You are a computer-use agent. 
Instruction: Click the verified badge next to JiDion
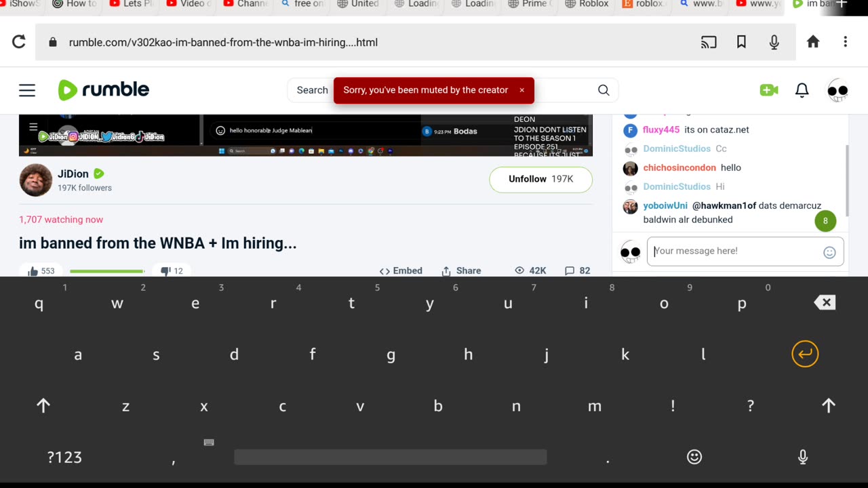[x=99, y=174]
